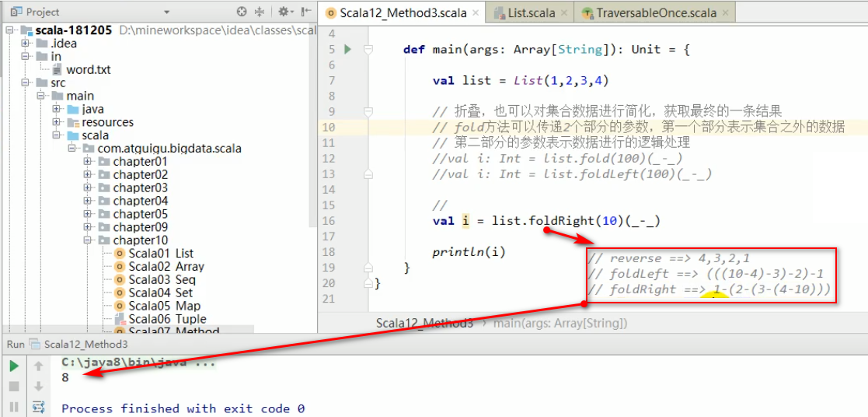The image size is (868, 417).
Task: Rerun Scala12_Method3 with green play button
Action: (15, 366)
